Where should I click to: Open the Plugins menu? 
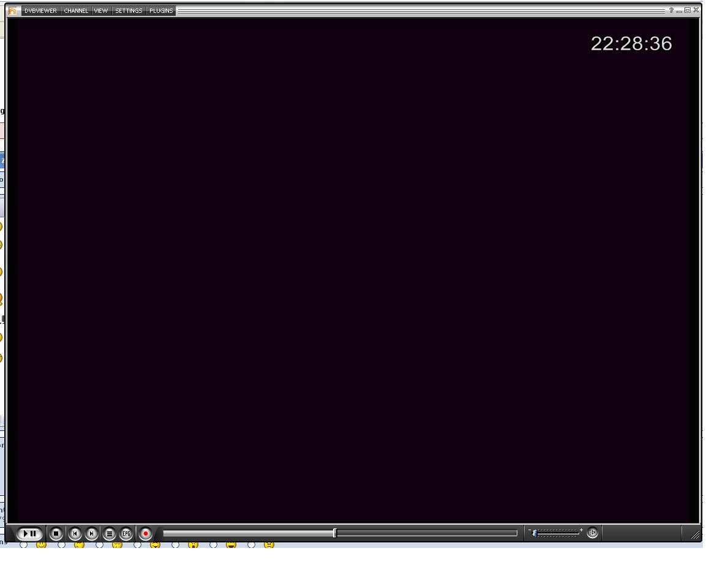pos(161,10)
